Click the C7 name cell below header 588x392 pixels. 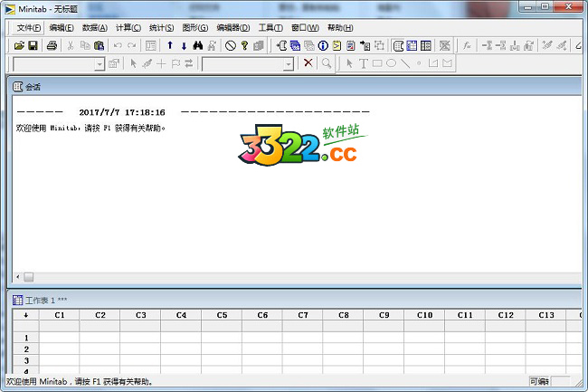(303, 326)
